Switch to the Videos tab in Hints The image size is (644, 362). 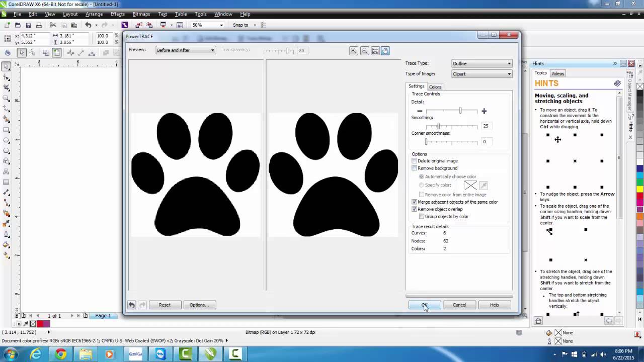coord(558,73)
